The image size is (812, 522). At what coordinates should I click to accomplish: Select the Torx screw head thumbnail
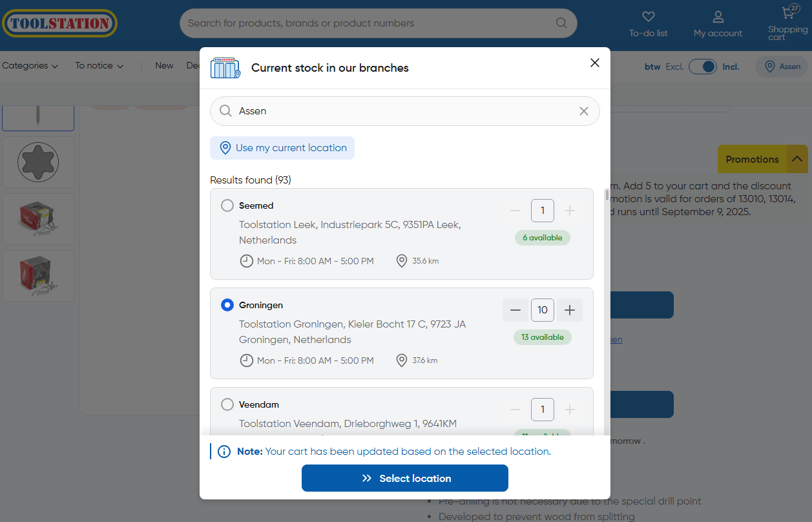pos(38,162)
